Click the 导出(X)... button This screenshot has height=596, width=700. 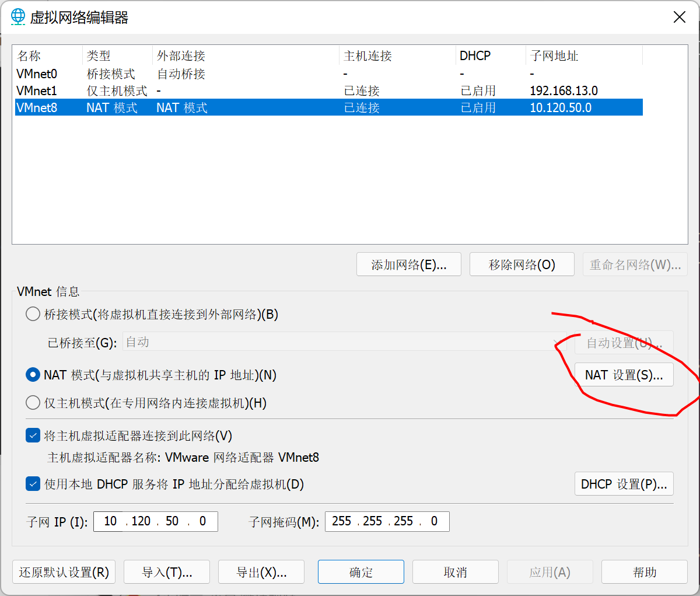pyautogui.click(x=261, y=572)
